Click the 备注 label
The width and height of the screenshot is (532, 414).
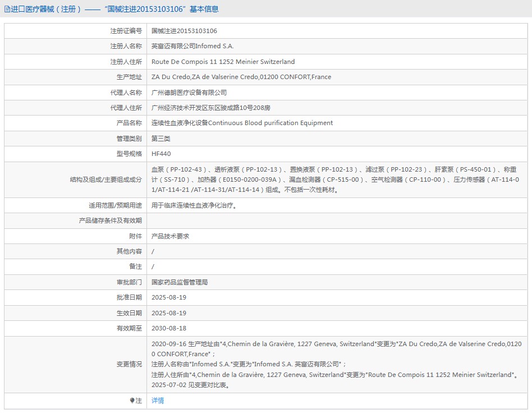(135, 267)
